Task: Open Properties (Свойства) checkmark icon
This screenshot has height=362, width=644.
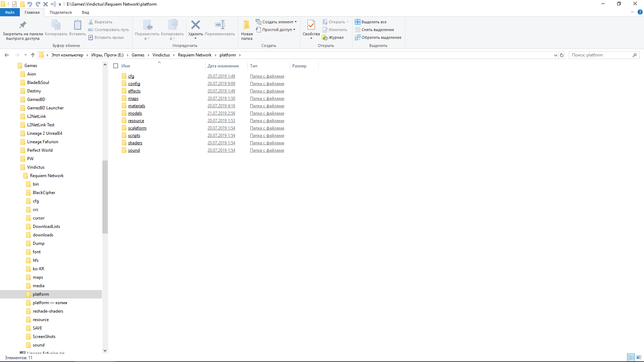Action: coord(311,25)
